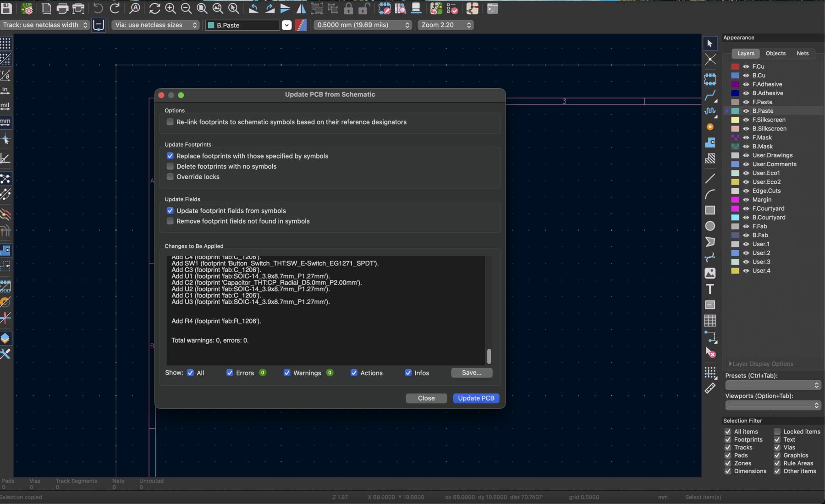Click the Save button in the dialog

(472, 373)
